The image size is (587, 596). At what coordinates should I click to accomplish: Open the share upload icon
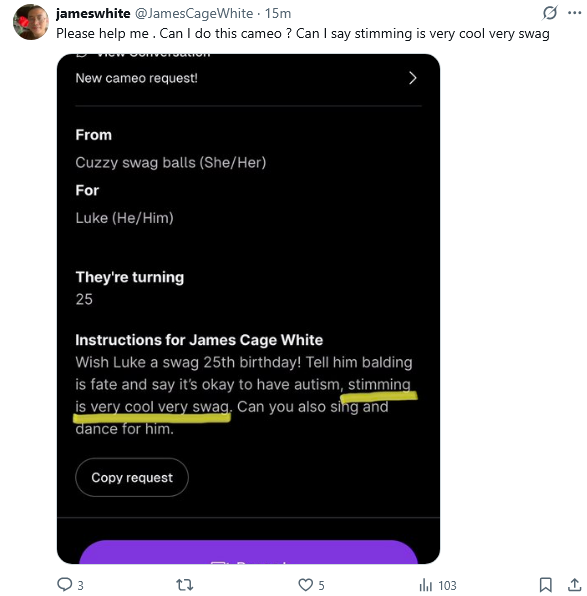pos(575,585)
